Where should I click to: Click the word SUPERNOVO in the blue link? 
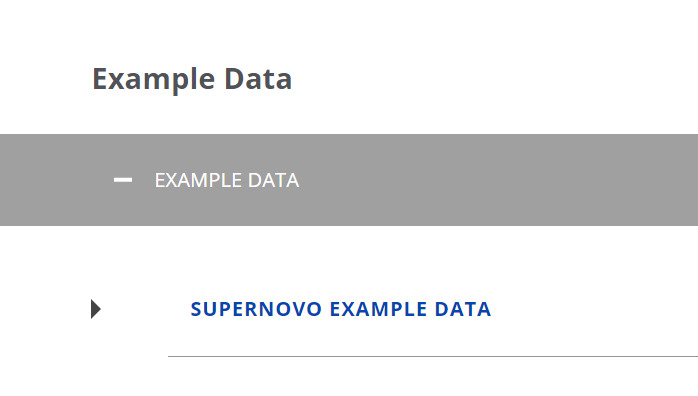(x=256, y=309)
